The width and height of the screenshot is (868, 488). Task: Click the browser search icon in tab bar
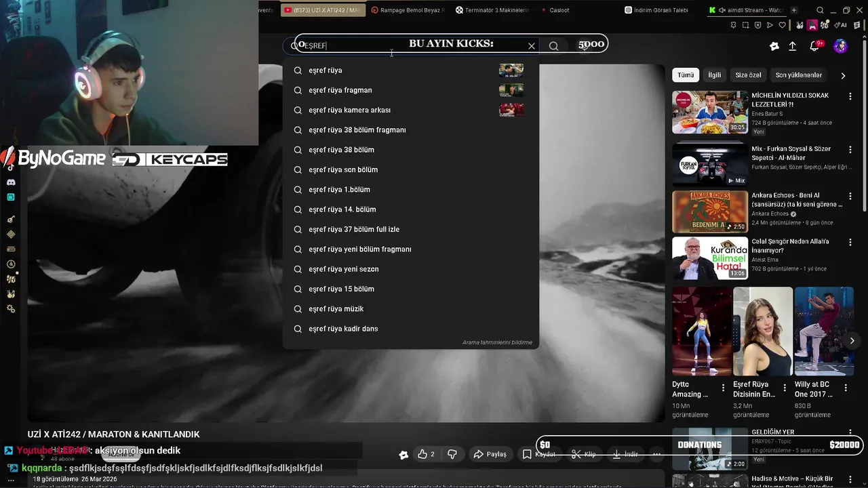pos(821,10)
